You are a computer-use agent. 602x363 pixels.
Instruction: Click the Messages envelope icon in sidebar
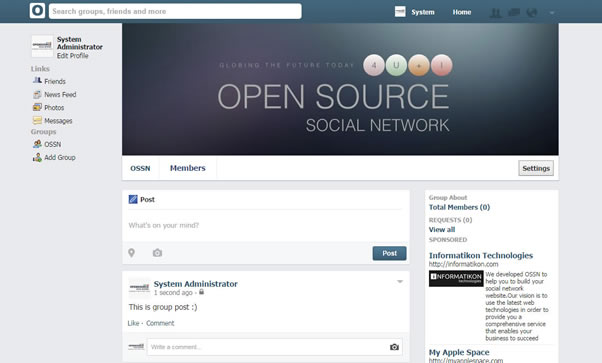coord(37,121)
